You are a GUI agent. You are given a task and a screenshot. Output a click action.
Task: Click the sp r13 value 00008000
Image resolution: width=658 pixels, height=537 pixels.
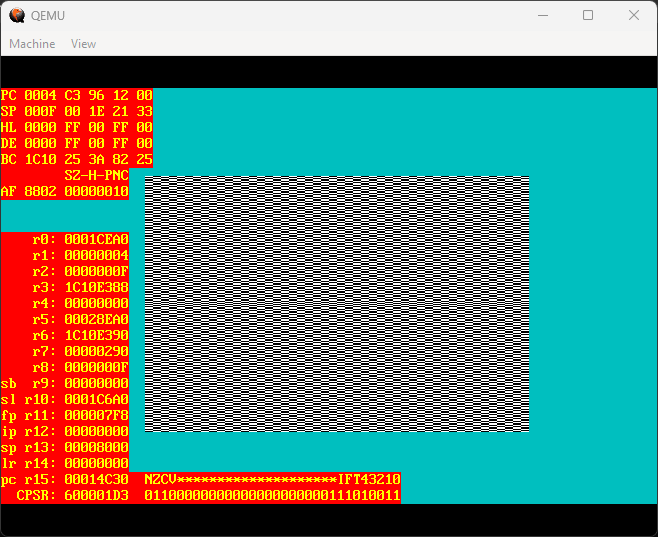click(96, 448)
